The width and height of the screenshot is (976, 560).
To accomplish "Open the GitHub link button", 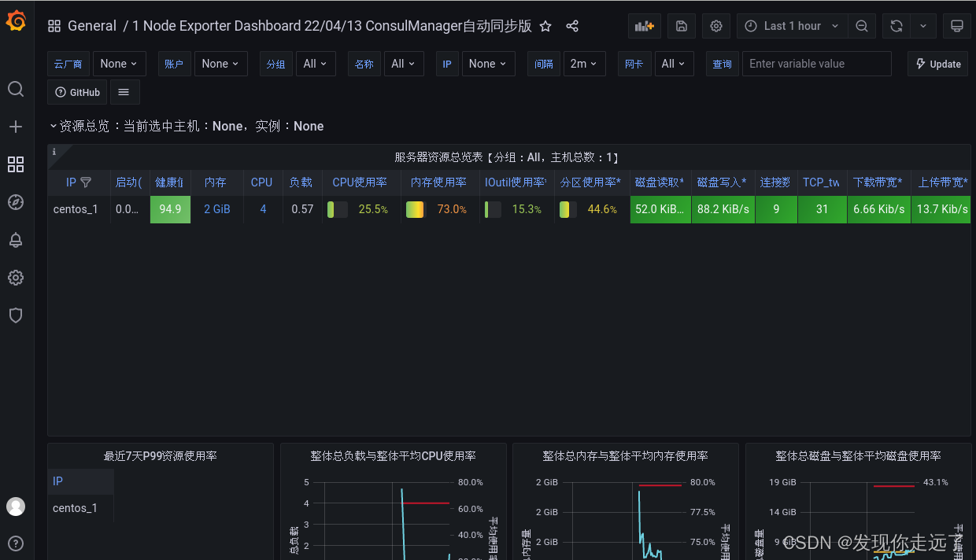I will pos(78,92).
